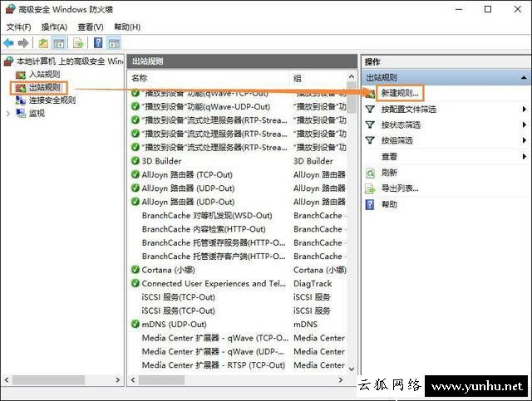Select the 本地计算机 root node

(x=70, y=61)
